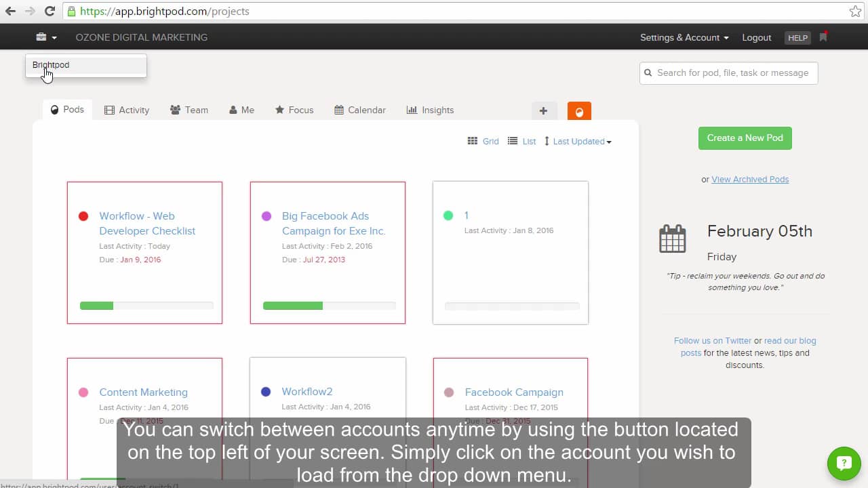Open the pod named 1
The width and height of the screenshot is (868, 488).
(467, 216)
